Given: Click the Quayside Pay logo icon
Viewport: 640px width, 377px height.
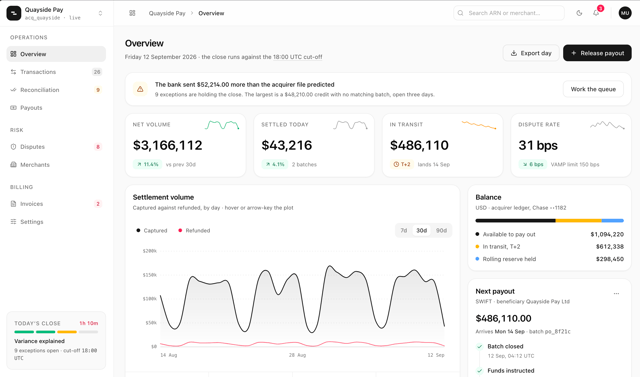Looking at the screenshot, I should pyautogui.click(x=13, y=13).
